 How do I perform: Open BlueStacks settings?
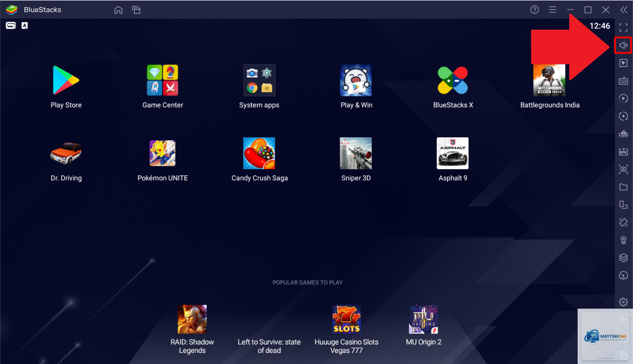coord(623,302)
